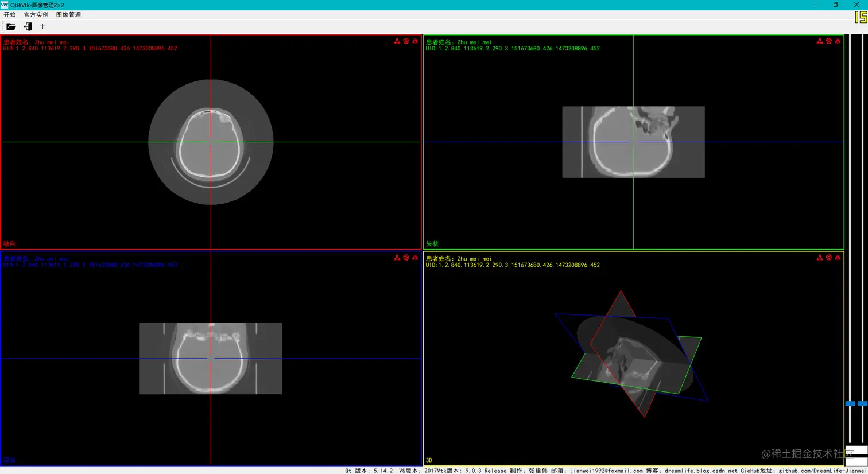Open the 开始 menu

[x=10, y=15]
